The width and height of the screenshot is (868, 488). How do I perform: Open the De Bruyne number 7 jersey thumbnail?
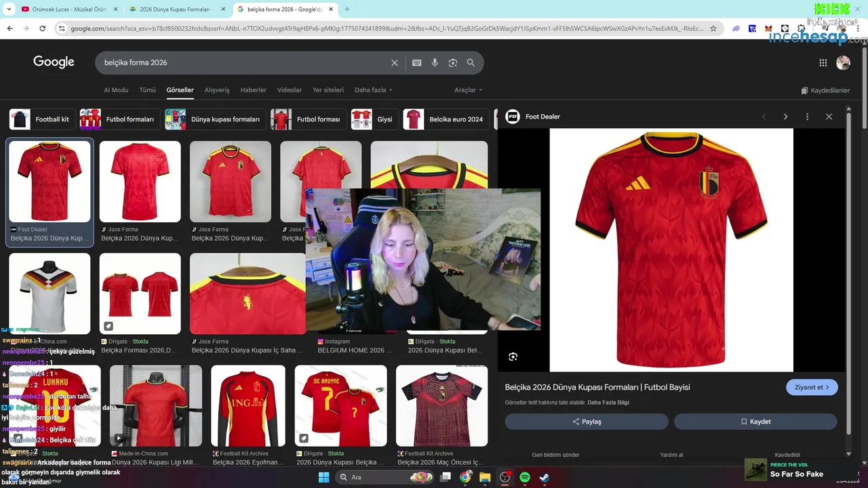(x=340, y=406)
